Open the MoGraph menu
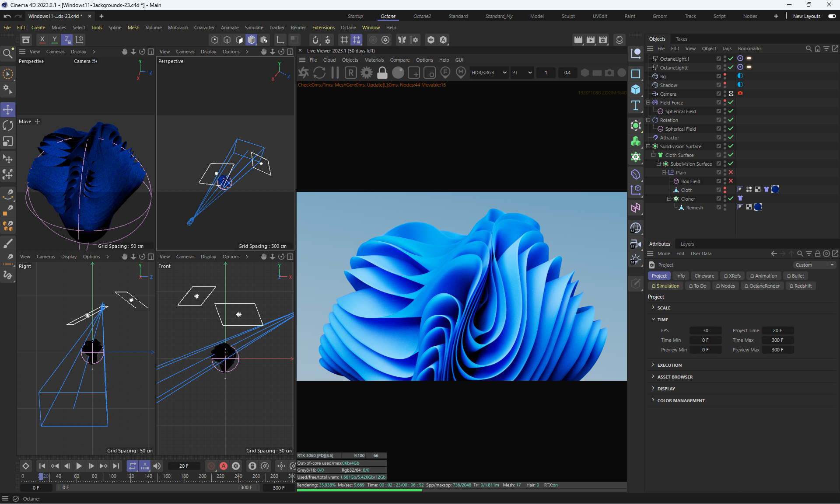840x504 pixels. pyautogui.click(x=178, y=28)
